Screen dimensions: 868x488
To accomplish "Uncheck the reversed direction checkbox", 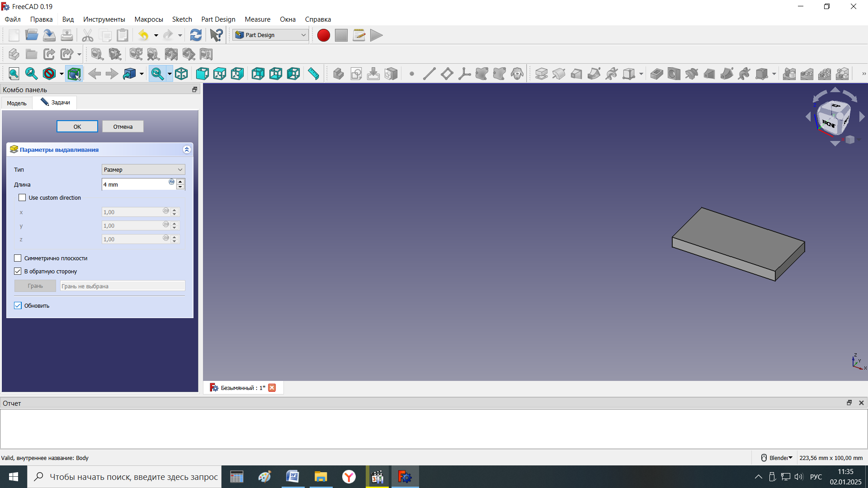I will click(18, 272).
